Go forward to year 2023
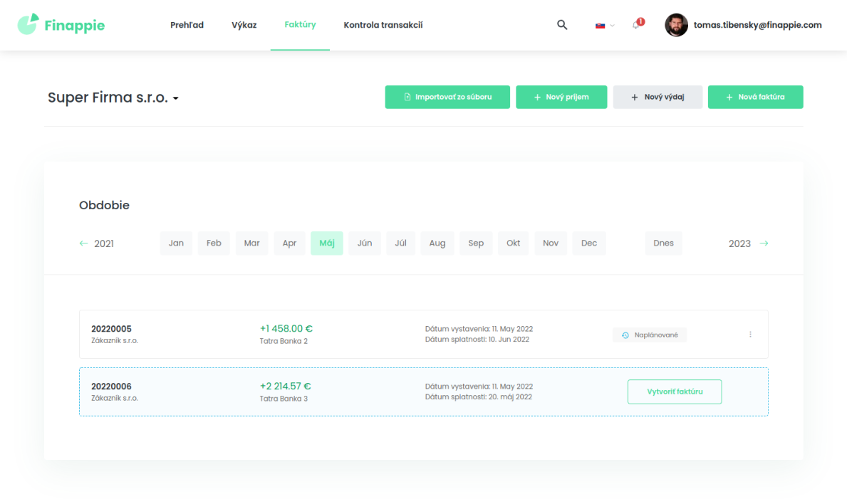The height and width of the screenshot is (504, 847). (748, 243)
